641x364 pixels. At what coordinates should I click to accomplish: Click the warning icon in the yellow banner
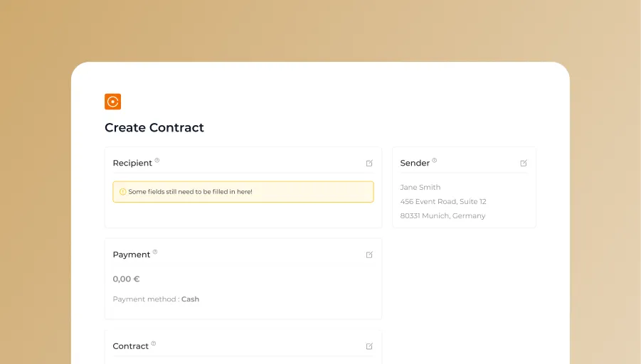click(122, 192)
